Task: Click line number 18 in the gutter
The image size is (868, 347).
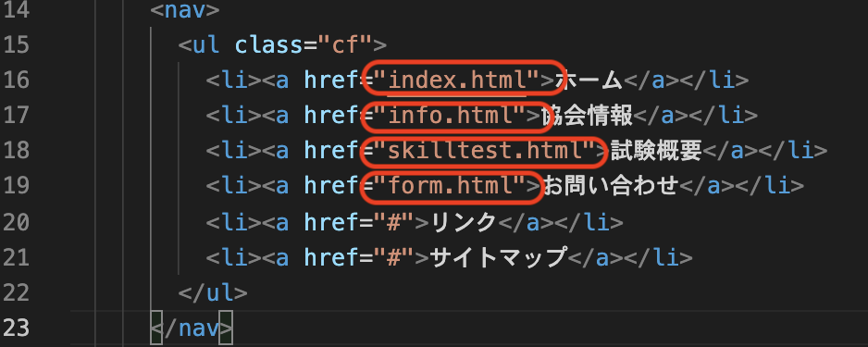Action: coord(15,151)
